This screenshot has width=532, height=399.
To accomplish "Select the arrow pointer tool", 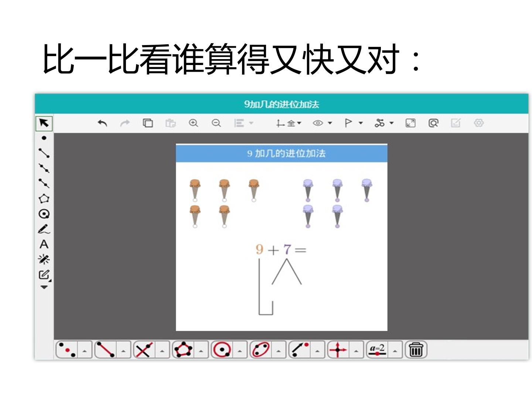I will click(44, 123).
